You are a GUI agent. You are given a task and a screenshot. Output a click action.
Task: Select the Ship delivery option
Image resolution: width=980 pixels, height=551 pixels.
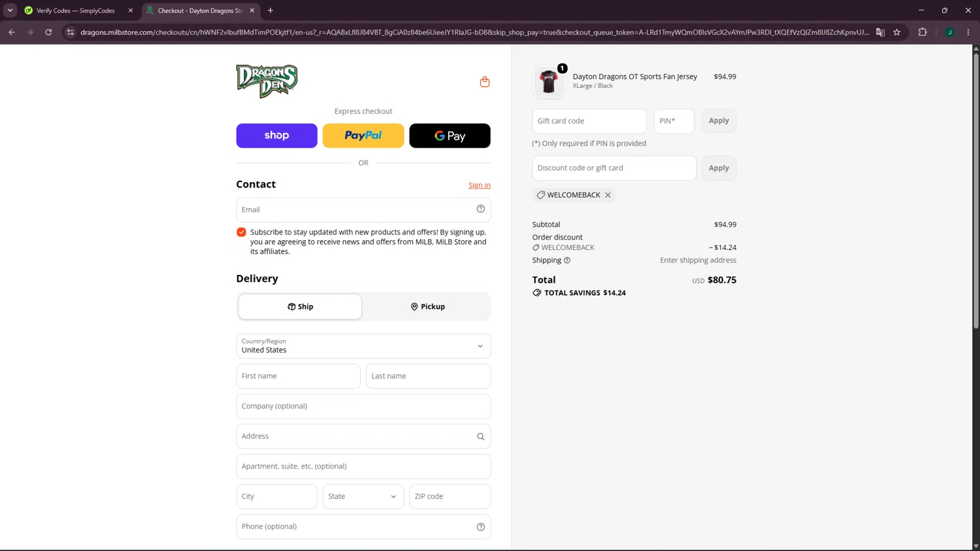pos(300,307)
